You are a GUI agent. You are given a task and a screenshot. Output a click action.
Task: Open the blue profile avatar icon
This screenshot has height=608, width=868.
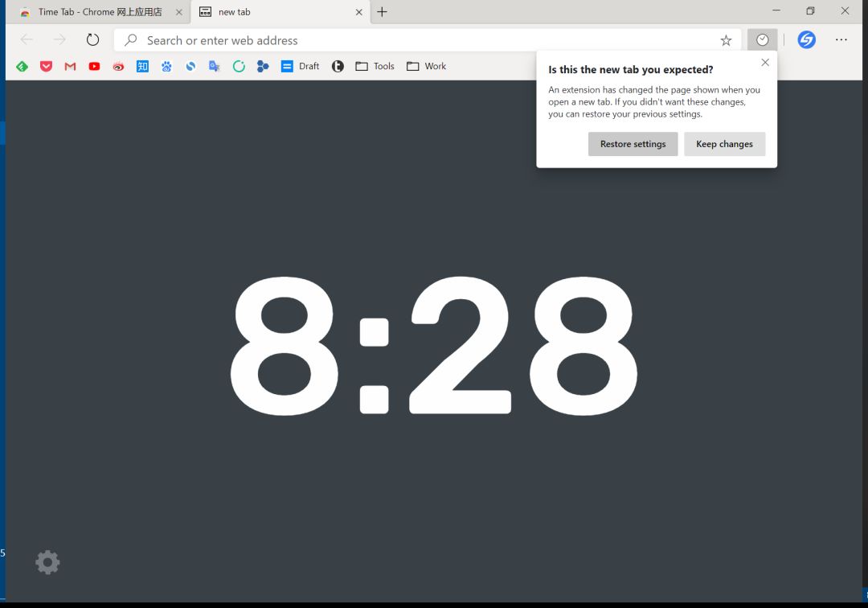click(x=806, y=40)
